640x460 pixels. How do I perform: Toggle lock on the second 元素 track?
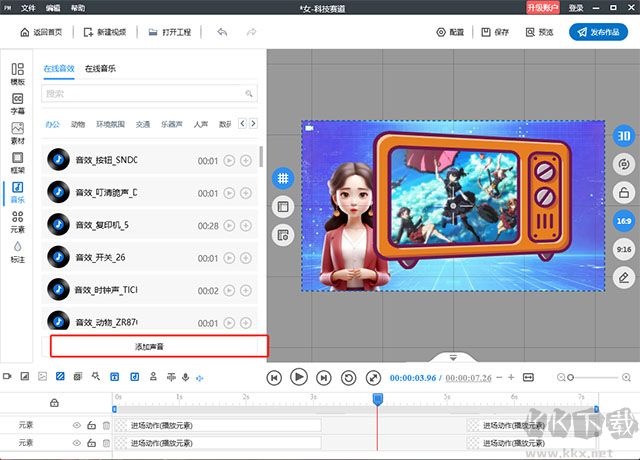[x=91, y=442]
